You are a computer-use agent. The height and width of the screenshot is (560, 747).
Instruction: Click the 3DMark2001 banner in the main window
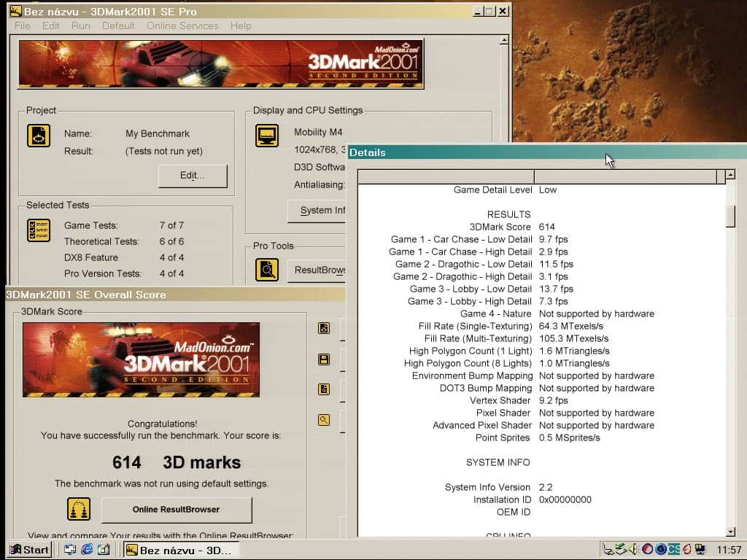click(x=221, y=64)
